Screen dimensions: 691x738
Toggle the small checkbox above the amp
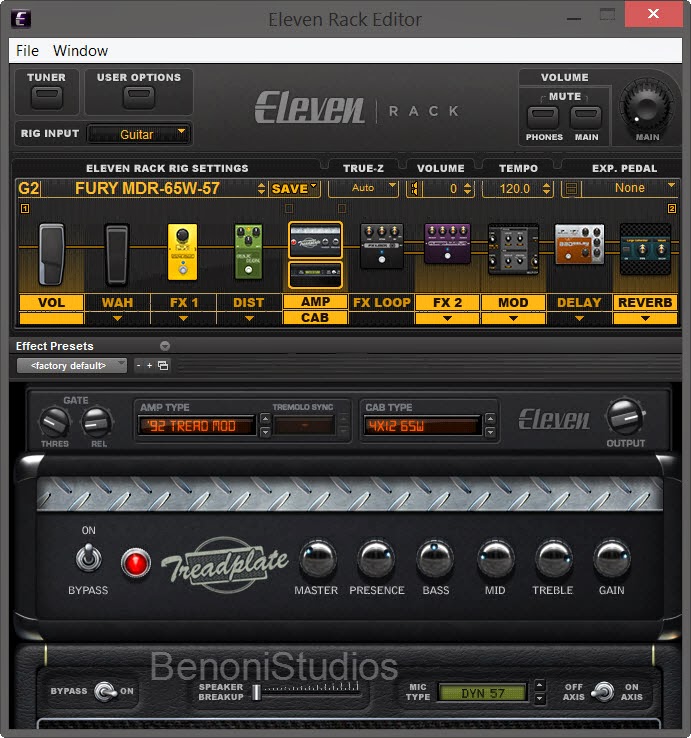[x=289, y=208]
